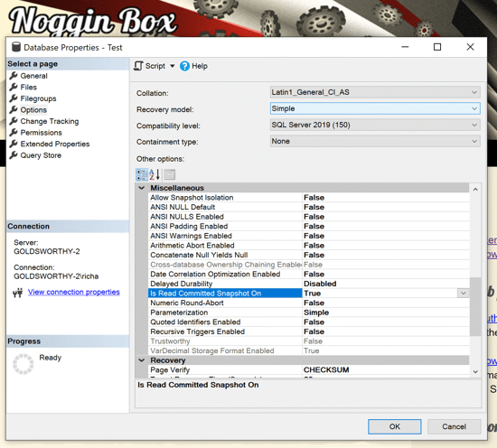Screen dimensions: 497x448
Task: Open the General page
Action: (x=34, y=76)
